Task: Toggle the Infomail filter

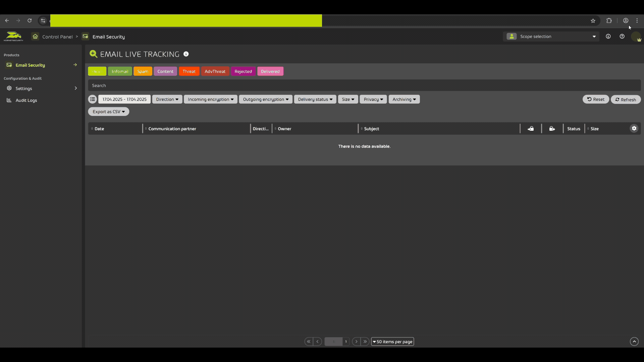Action: (x=120, y=71)
